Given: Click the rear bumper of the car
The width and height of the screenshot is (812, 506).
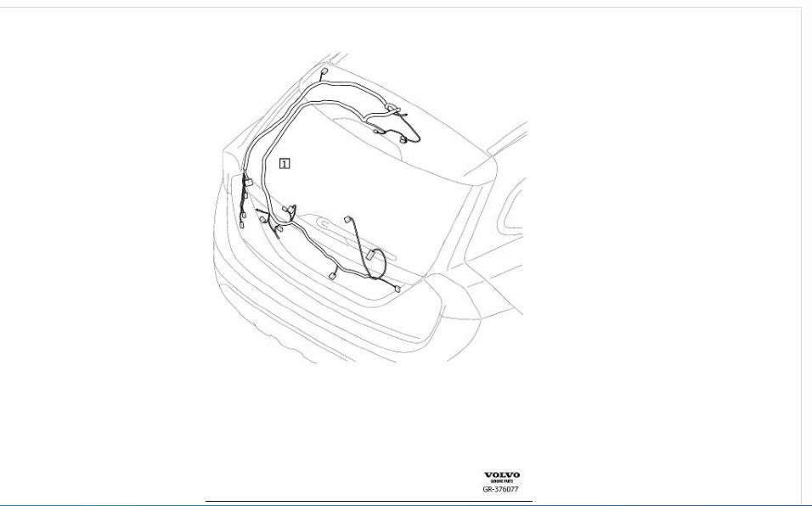Looking at the screenshot, I should [x=340, y=331].
